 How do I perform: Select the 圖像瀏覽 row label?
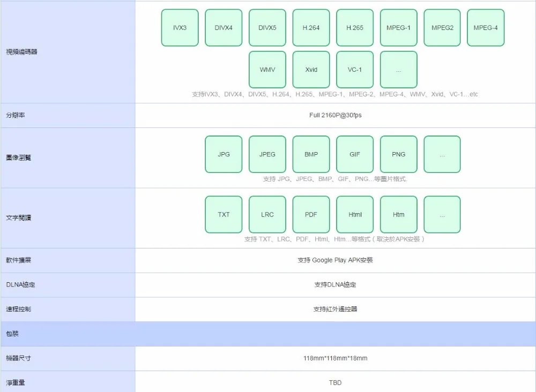coord(18,158)
